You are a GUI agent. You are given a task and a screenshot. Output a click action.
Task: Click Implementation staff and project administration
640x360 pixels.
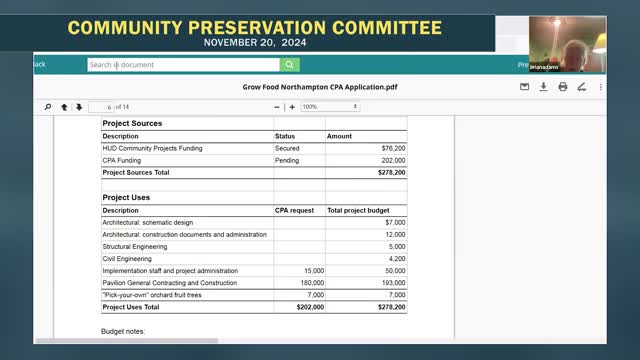(x=170, y=271)
